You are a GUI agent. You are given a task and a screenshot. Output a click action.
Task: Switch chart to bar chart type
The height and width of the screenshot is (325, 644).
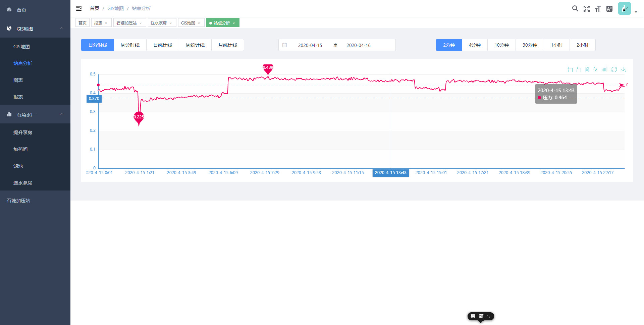[605, 69]
